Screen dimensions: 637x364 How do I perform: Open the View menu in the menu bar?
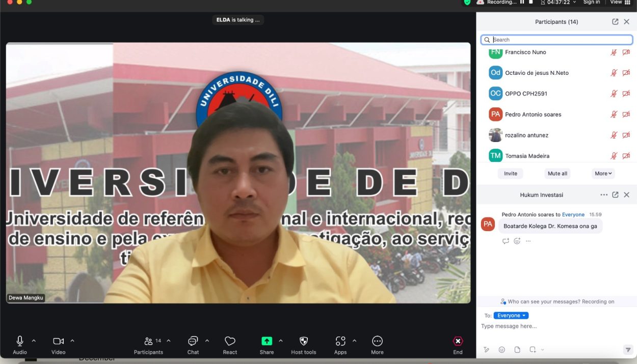click(x=618, y=2)
